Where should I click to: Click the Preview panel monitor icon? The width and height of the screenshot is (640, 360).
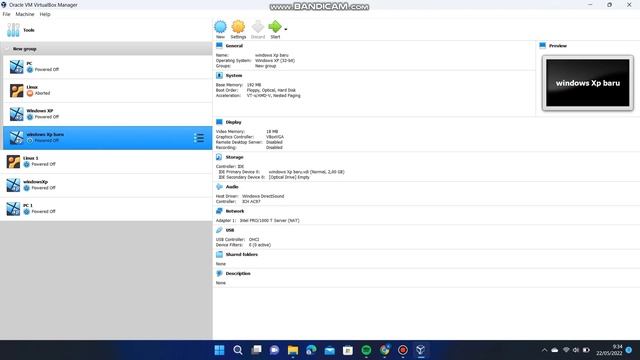542,45
